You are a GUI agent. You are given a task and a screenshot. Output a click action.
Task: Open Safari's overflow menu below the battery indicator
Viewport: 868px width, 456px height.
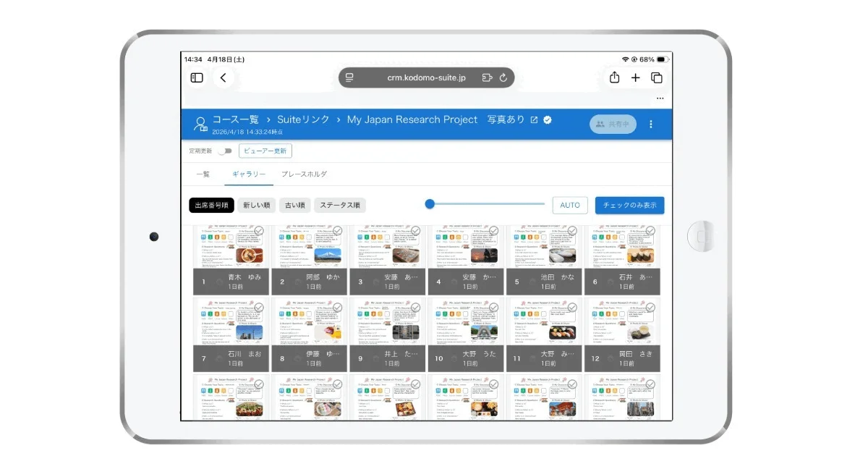tap(659, 97)
